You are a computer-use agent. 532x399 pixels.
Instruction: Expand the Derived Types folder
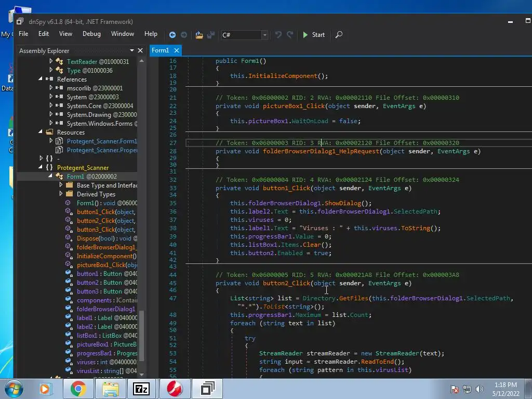(x=61, y=194)
